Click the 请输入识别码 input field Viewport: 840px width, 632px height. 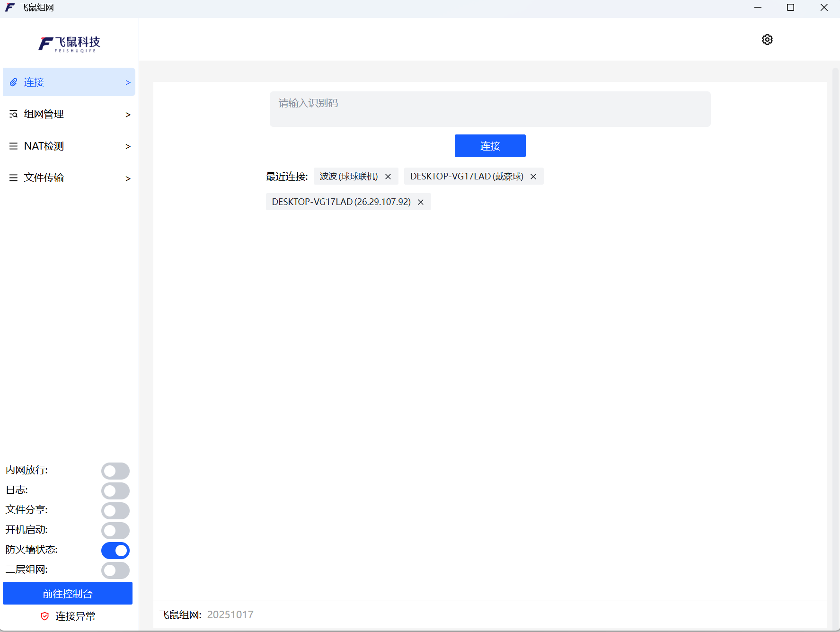490,109
